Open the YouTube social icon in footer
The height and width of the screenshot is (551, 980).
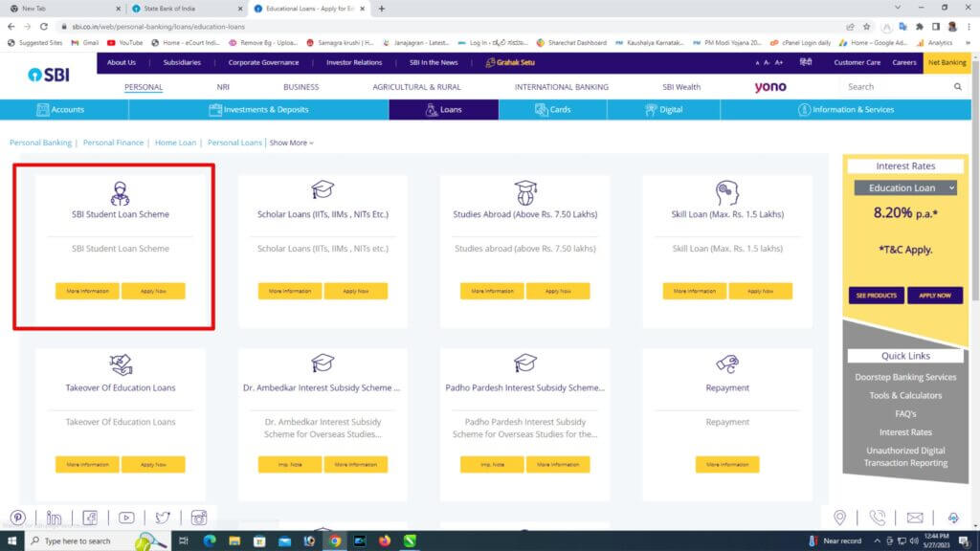[x=126, y=518]
